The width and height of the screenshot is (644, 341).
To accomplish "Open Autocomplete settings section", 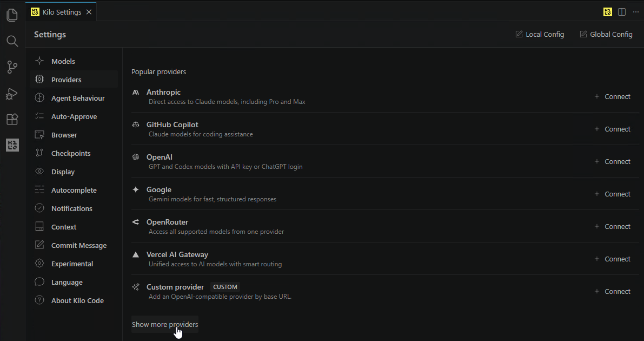I will (74, 191).
